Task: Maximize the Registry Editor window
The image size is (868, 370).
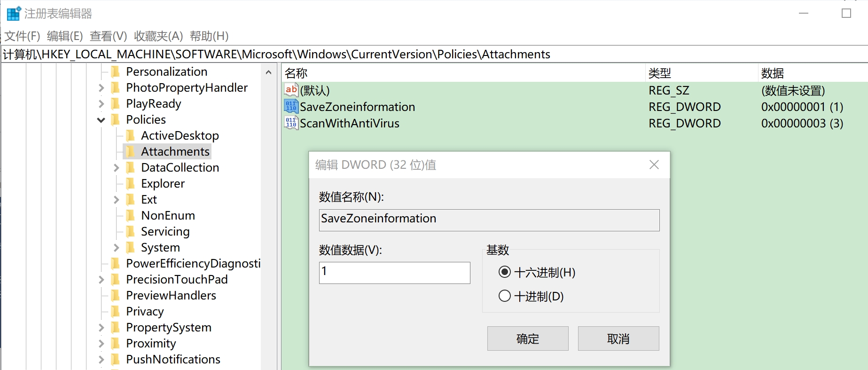Action: point(846,13)
